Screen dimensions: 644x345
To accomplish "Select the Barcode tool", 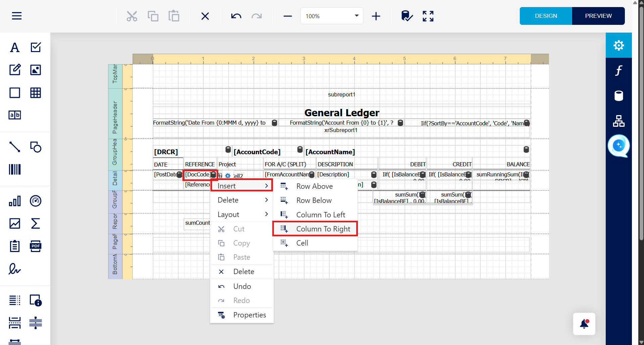I will click(15, 169).
